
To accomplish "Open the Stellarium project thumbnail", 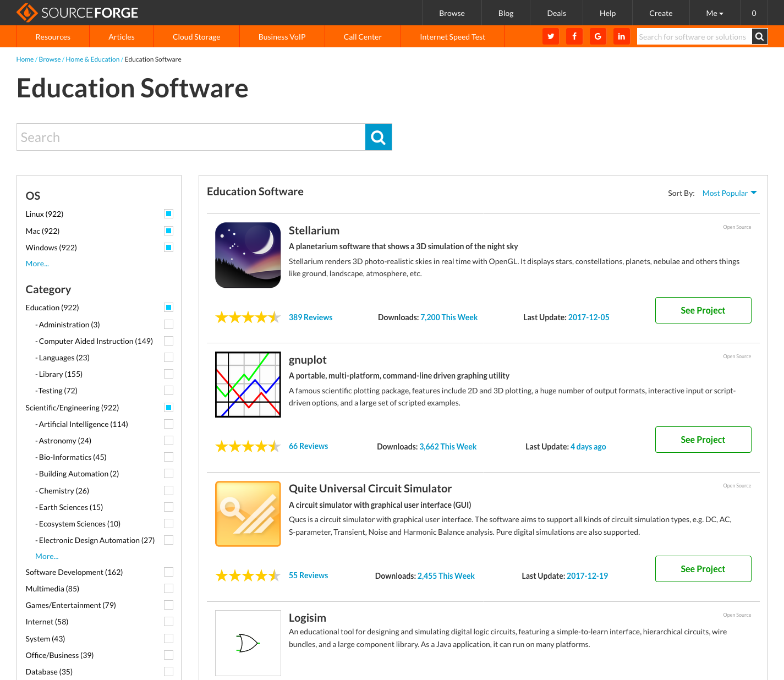I will pos(248,255).
